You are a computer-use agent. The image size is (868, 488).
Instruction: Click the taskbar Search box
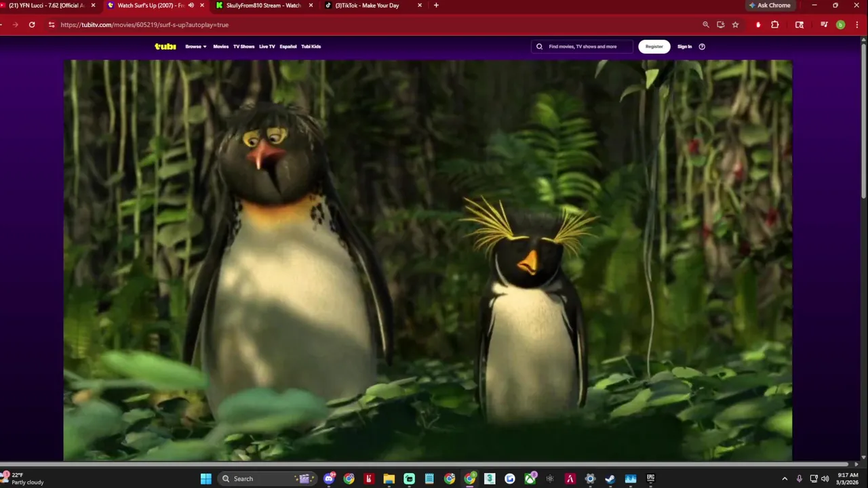(x=268, y=479)
